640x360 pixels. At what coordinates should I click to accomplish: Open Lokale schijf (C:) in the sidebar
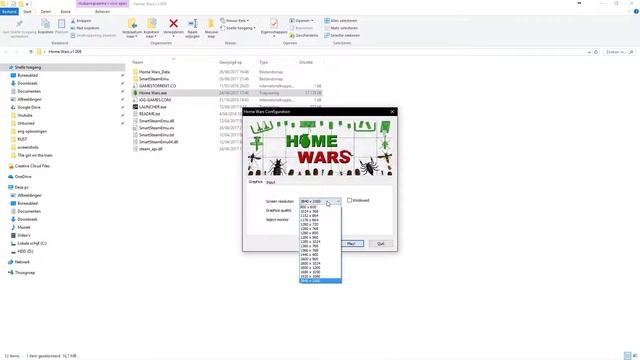[32, 243]
